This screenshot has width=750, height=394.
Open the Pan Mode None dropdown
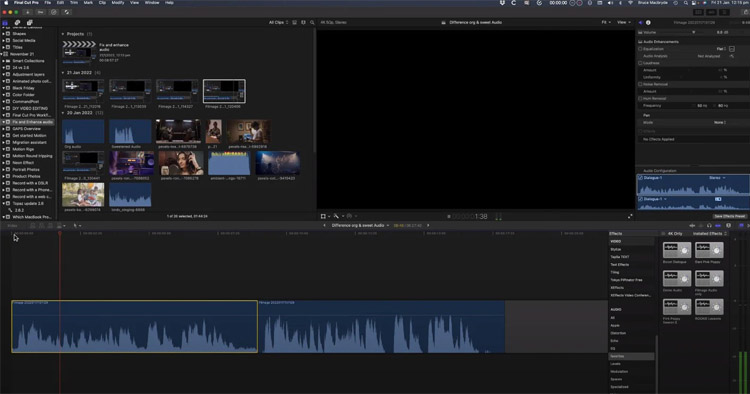[x=720, y=122]
